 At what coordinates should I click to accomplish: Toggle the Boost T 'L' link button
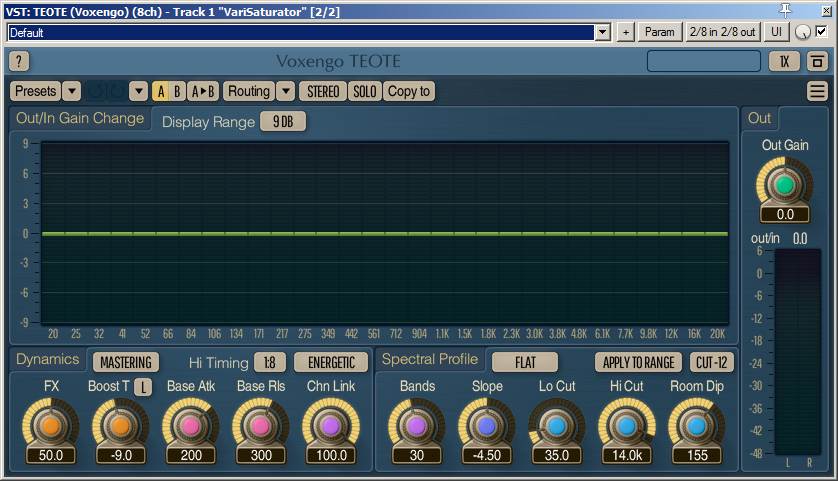(x=143, y=387)
